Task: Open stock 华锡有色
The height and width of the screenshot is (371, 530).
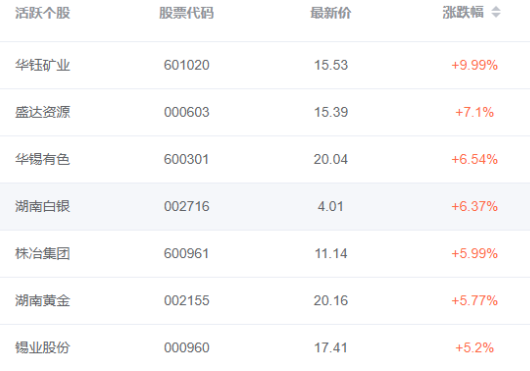Action: [43, 159]
